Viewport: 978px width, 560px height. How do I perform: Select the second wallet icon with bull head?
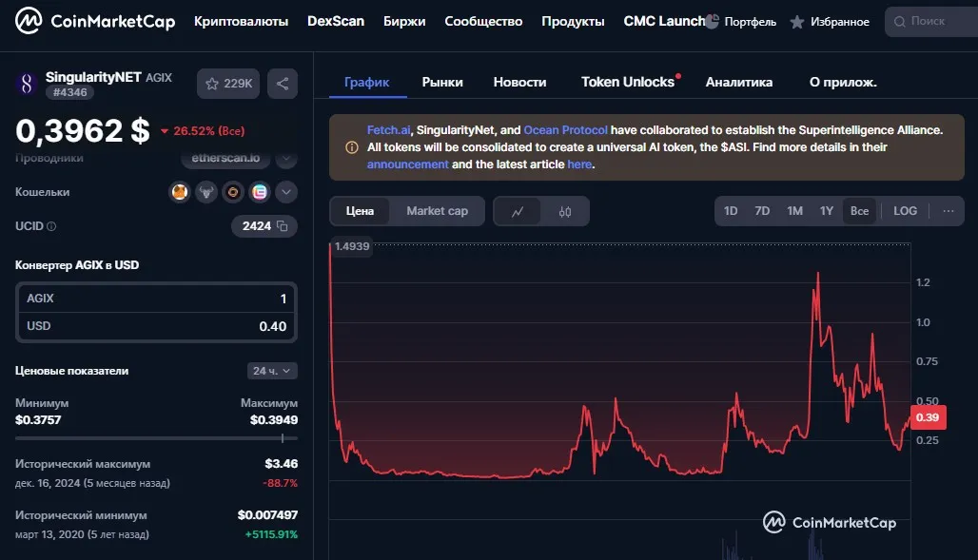coord(206,192)
